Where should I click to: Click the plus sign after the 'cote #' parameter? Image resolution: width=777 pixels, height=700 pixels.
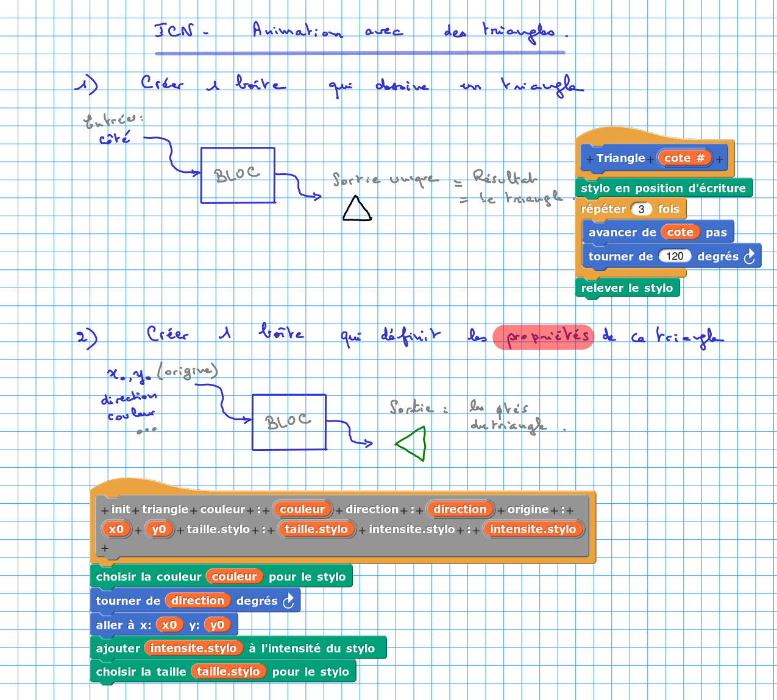[x=720, y=160]
